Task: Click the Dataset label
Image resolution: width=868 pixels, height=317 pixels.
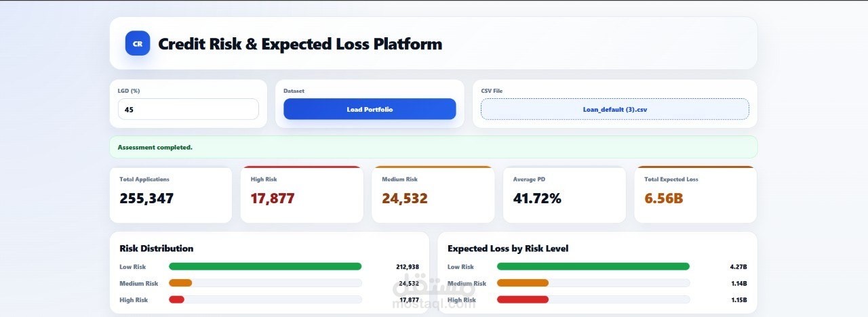Action: click(294, 91)
